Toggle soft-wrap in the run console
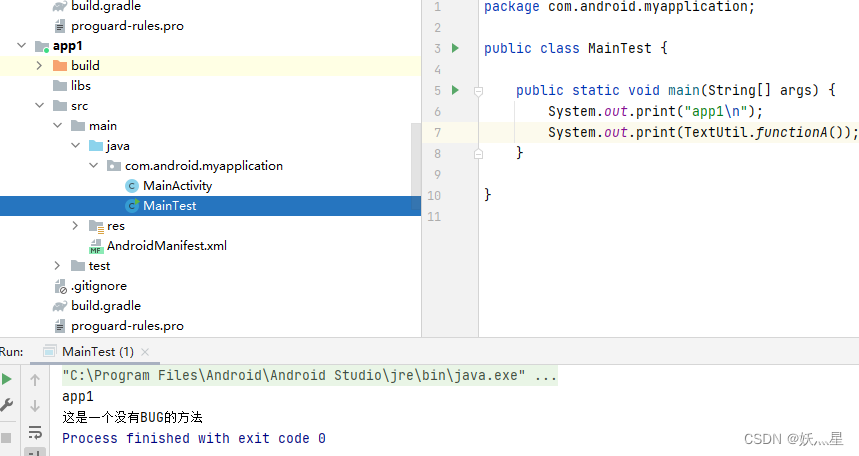Screen dimensions: 859x456 [35, 432]
